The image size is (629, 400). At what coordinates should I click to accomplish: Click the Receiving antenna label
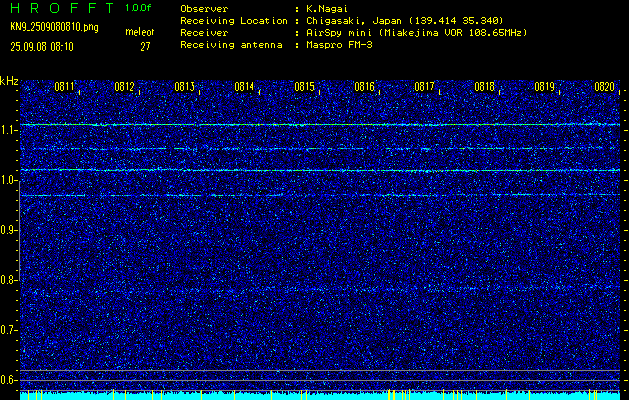click(x=231, y=45)
